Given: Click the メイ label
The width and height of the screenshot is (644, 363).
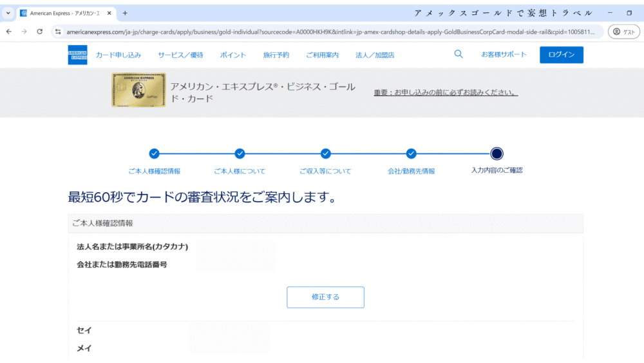Looking at the screenshot, I should click(x=84, y=348).
